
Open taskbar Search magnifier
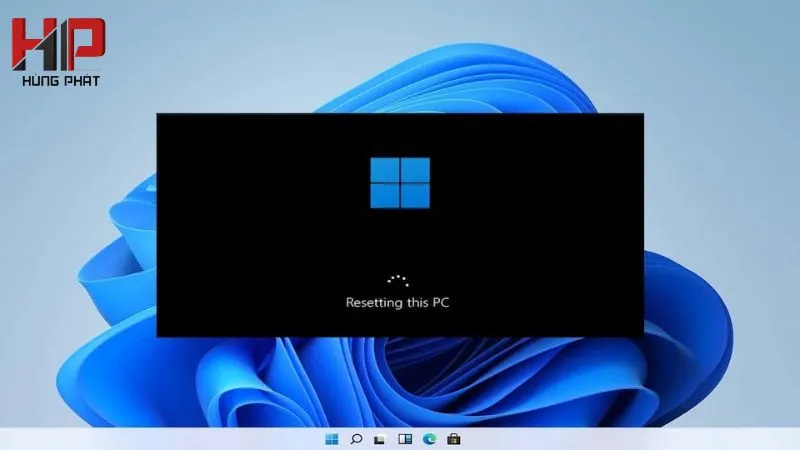pyautogui.click(x=356, y=439)
